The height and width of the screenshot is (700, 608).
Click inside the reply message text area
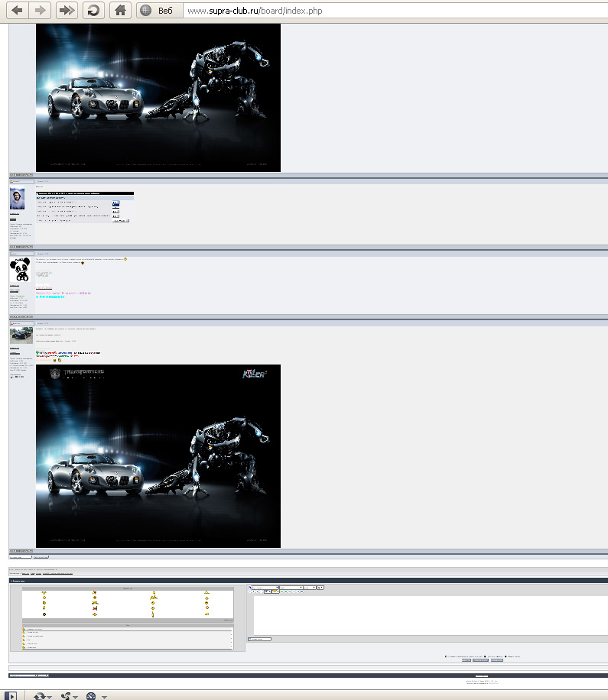coord(428,615)
